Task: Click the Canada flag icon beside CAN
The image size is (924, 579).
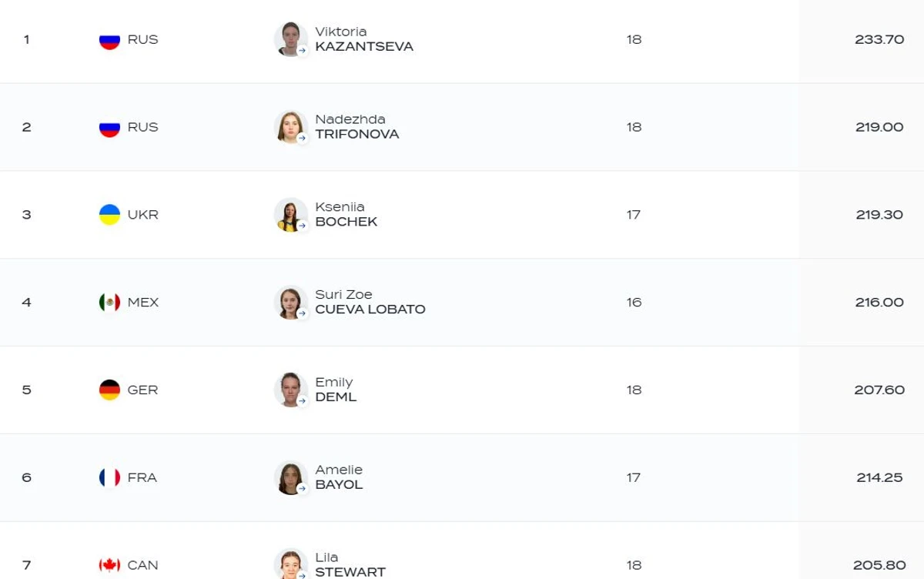Action: [109, 566]
